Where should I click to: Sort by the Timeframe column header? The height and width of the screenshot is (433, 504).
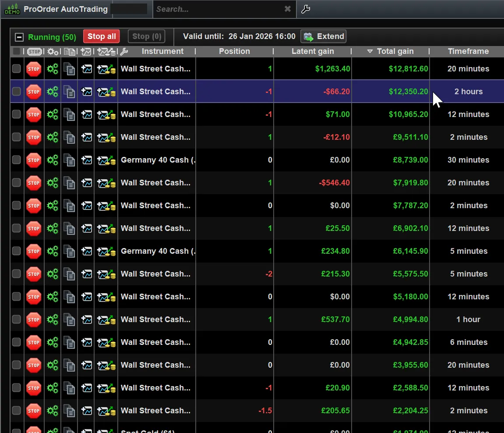click(x=468, y=52)
